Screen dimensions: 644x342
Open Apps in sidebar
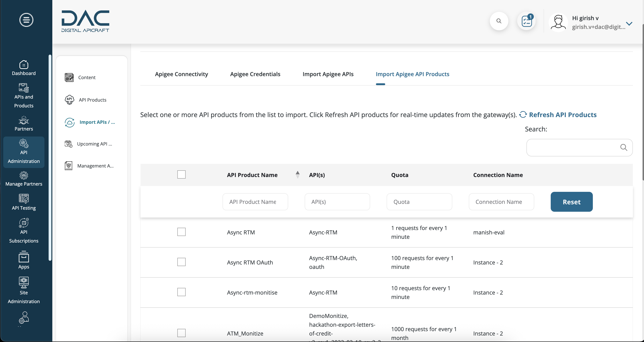point(24,260)
